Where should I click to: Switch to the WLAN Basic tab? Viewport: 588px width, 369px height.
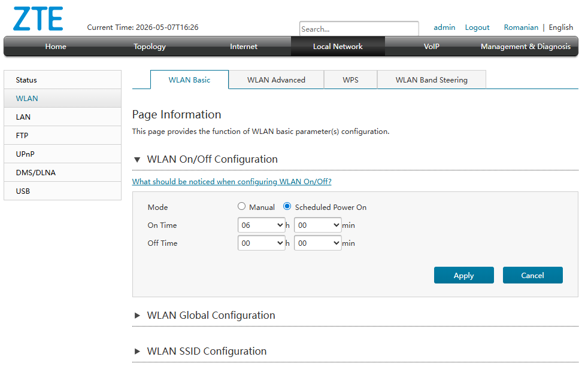[x=189, y=80]
